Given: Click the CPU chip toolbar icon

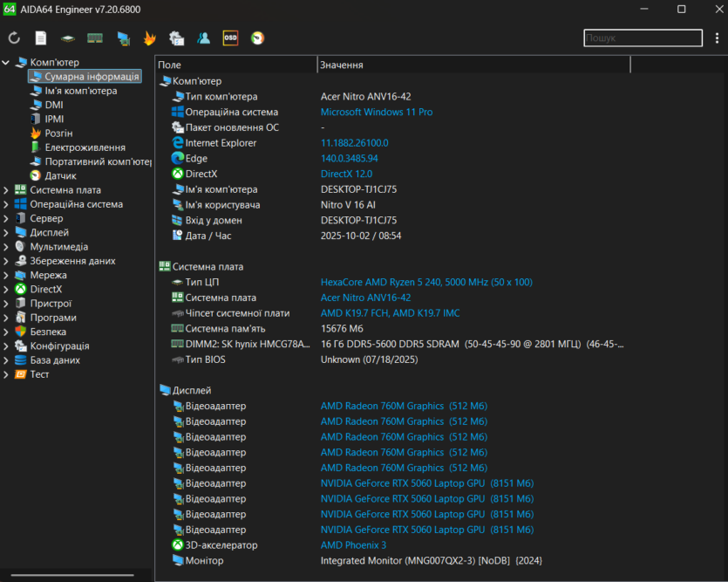Looking at the screenshot, I should coord(68,38).
